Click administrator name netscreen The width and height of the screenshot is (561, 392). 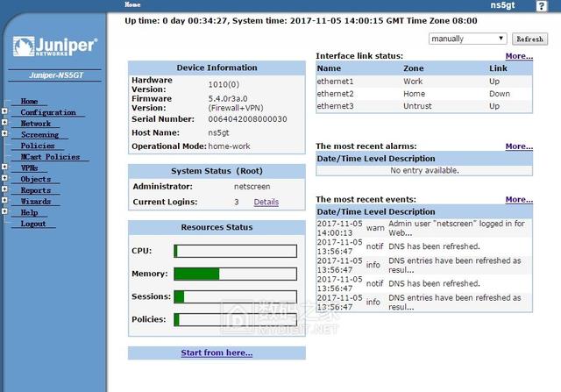tap(252, 187)
